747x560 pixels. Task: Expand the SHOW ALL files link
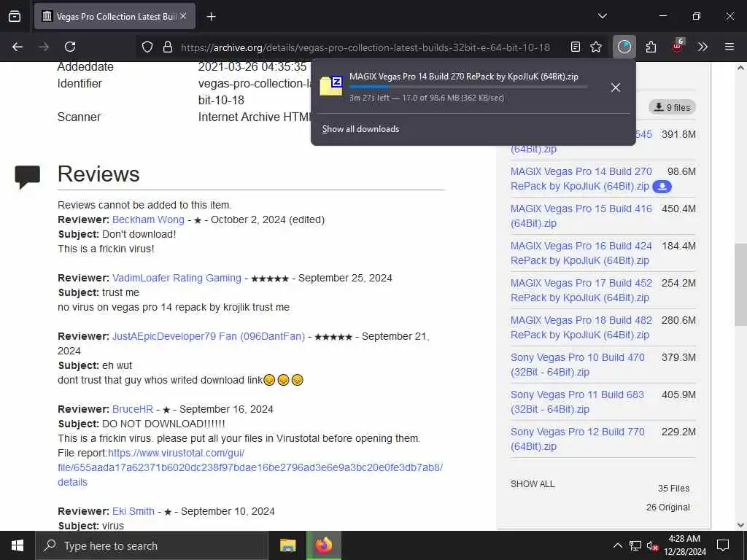(533, 484)
